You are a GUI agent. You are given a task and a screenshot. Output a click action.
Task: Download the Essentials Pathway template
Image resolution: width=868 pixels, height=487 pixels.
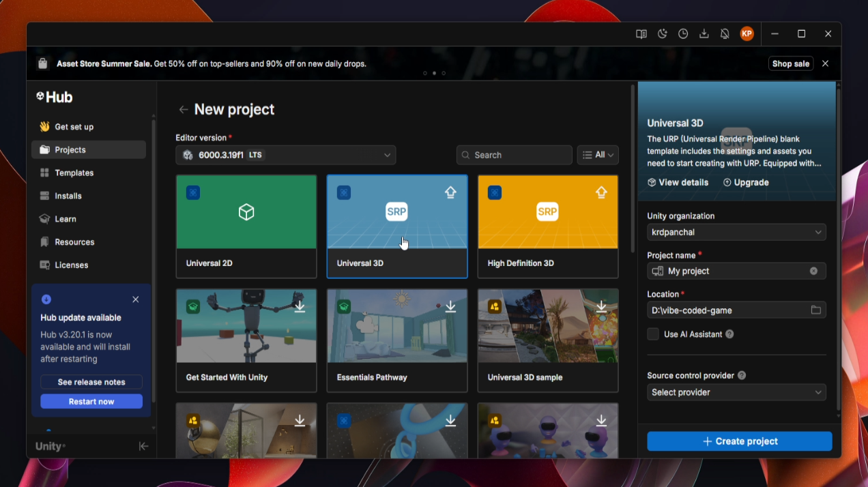pyautogui.click(x=450, y=307)
